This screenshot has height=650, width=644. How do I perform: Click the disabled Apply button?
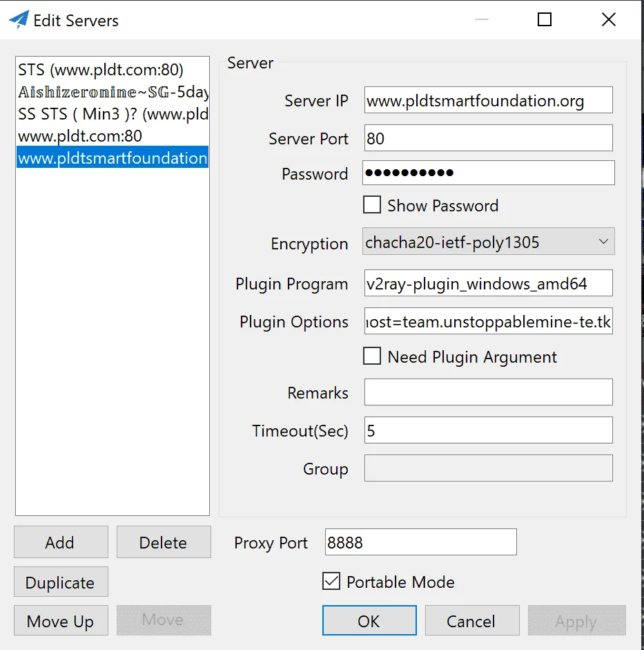[x=576, y=620]
